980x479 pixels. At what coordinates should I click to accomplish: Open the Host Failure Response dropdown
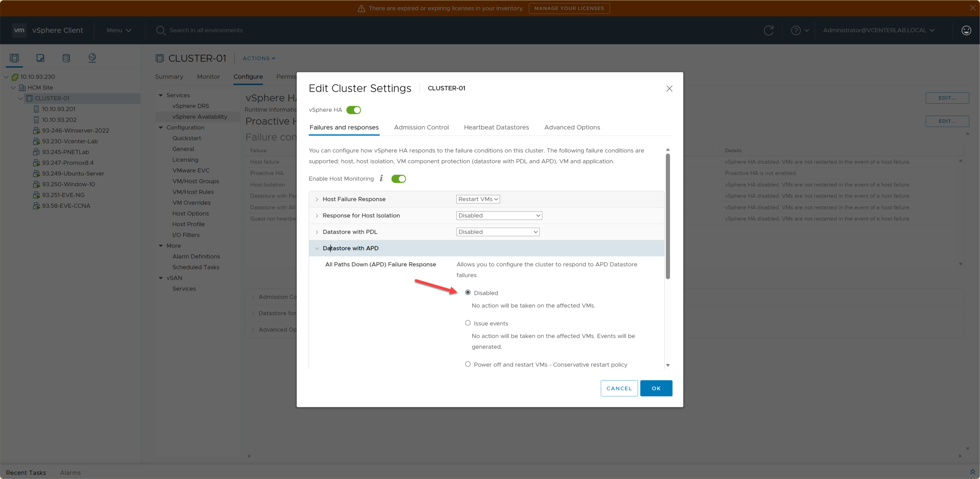(x=478, y=199)
